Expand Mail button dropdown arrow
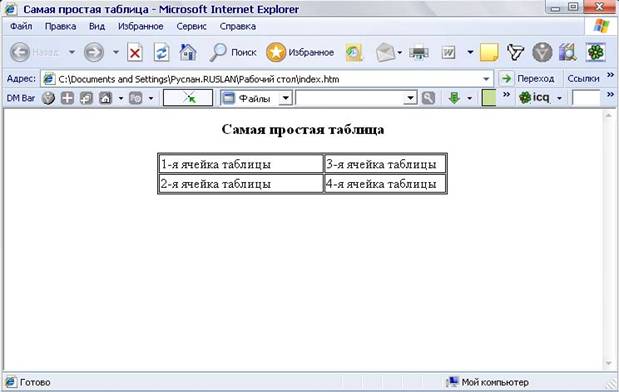This screenshot has height=392, width=619. click(x=400, y=53)
